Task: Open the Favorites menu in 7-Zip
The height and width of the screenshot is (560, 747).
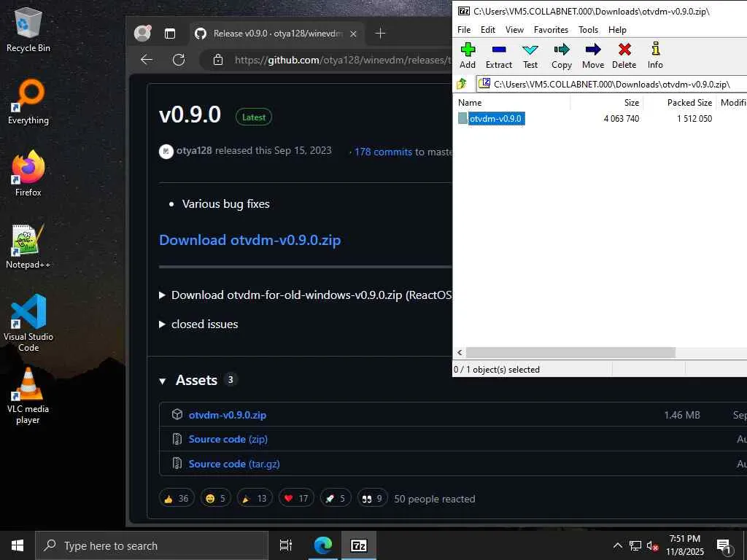Action: (551, 29)
